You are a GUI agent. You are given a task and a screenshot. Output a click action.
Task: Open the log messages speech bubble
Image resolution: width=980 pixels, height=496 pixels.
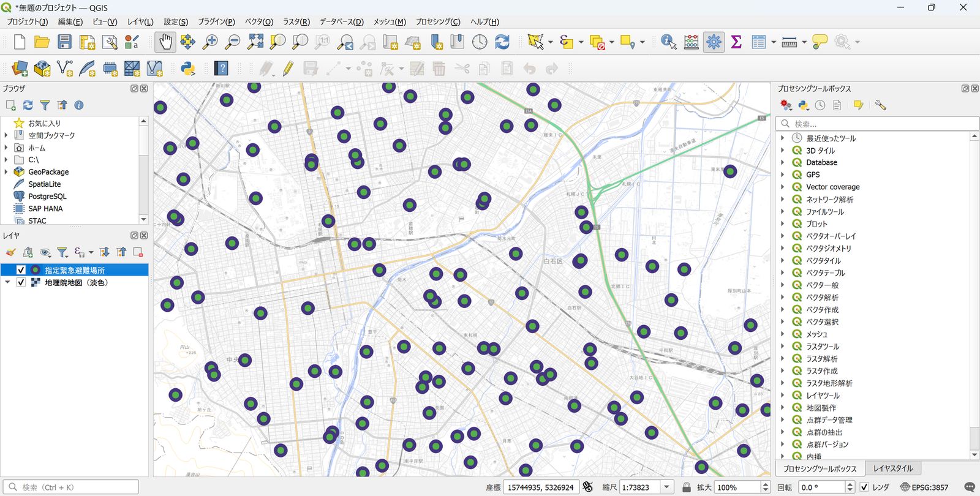(x=970, y=487)
